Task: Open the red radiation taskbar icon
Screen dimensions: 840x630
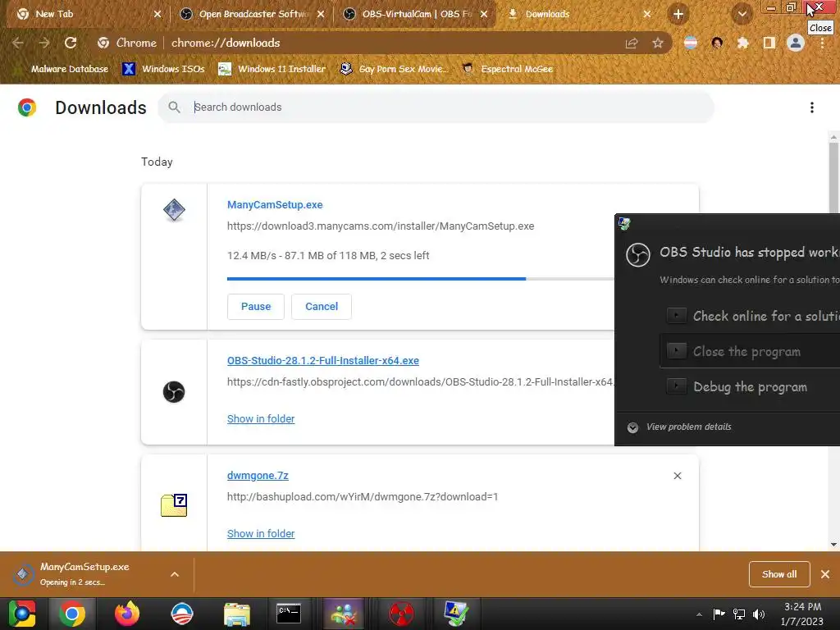Action: tap(401, 614)
